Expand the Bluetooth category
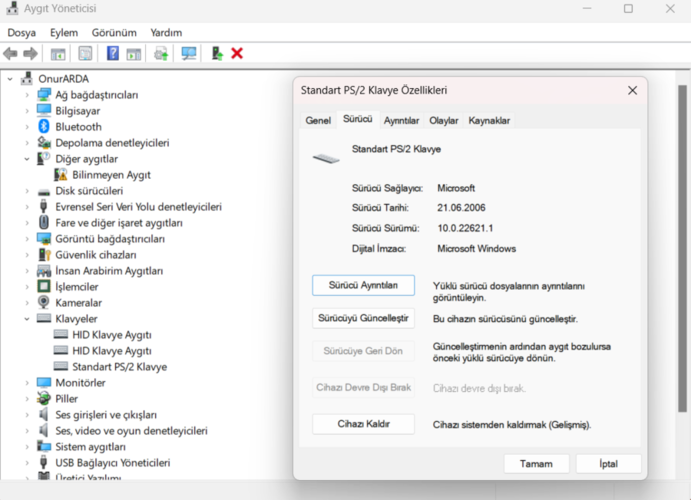 [27, 127]
